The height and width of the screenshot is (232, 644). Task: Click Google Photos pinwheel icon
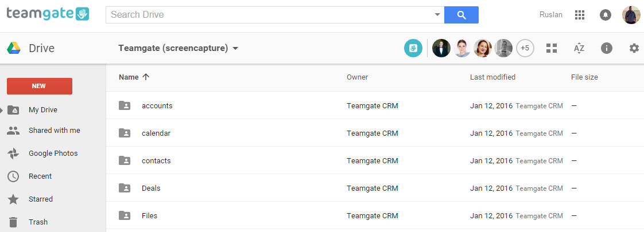click(x=13, y=154)
